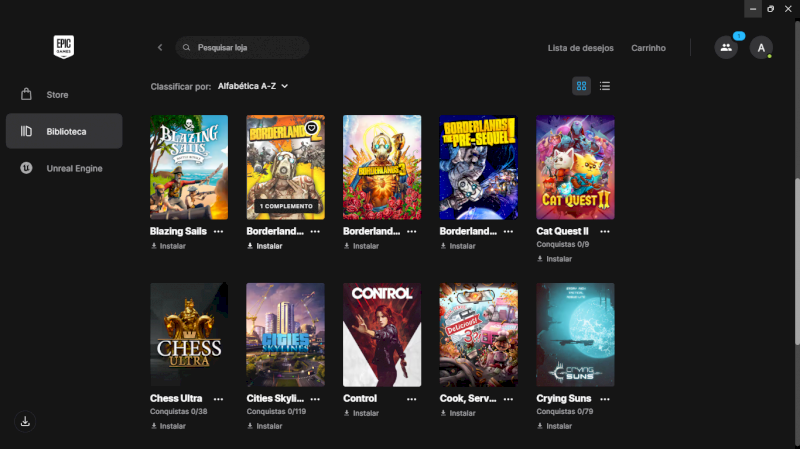Open Borderlands 2 cover art
Viewport: 800px width, 449px height.
pyautogui.click(x=285, y=167)
